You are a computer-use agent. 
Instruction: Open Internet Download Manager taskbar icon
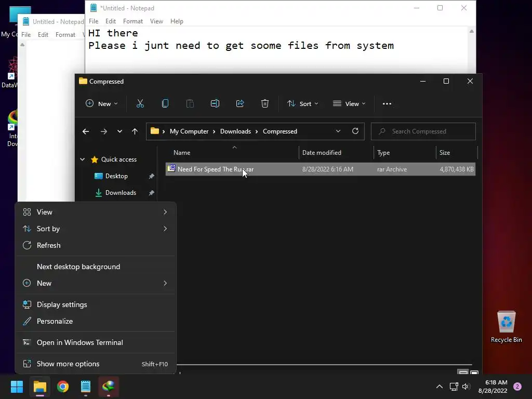pos(109,387)
